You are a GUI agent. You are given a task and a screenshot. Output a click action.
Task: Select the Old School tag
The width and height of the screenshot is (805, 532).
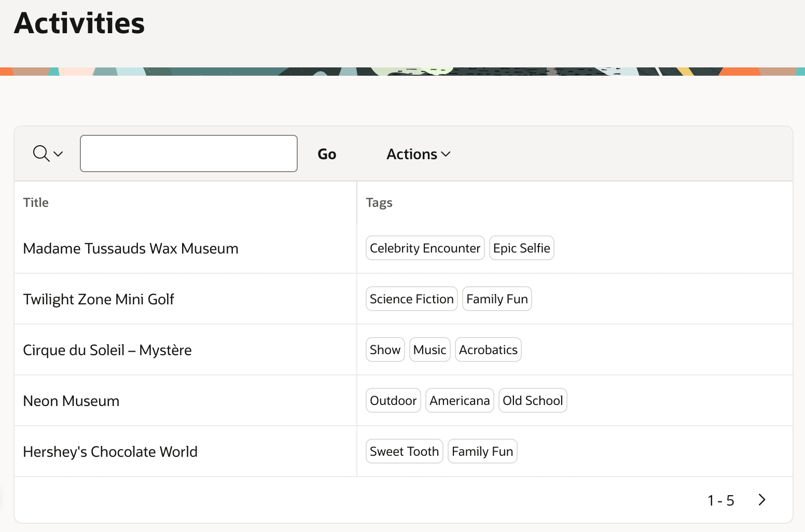click(x=533, y=400)
